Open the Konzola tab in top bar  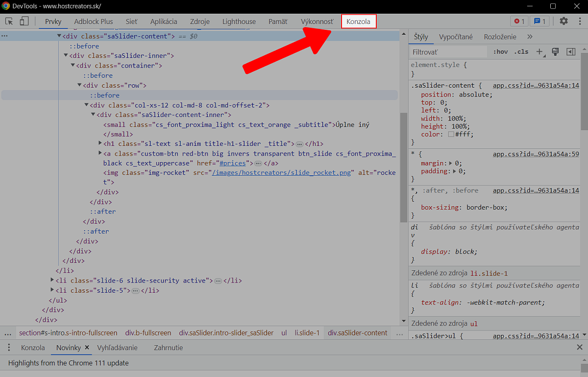(359, 22)
